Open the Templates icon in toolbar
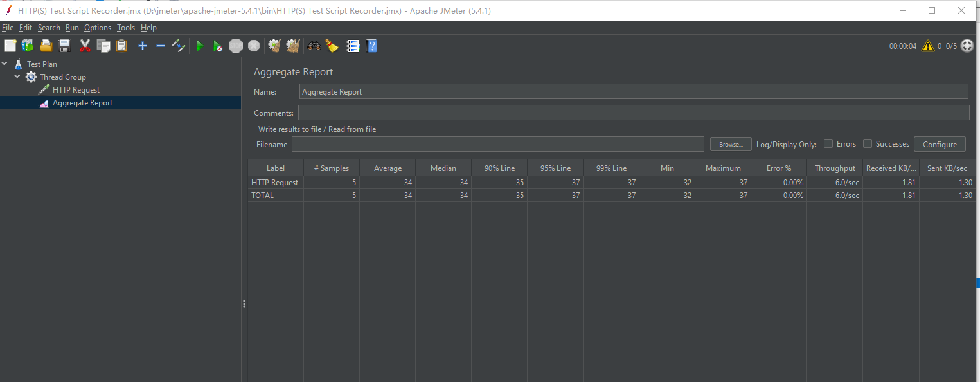Viewport: 980px width, 382px height. point(28,46)
